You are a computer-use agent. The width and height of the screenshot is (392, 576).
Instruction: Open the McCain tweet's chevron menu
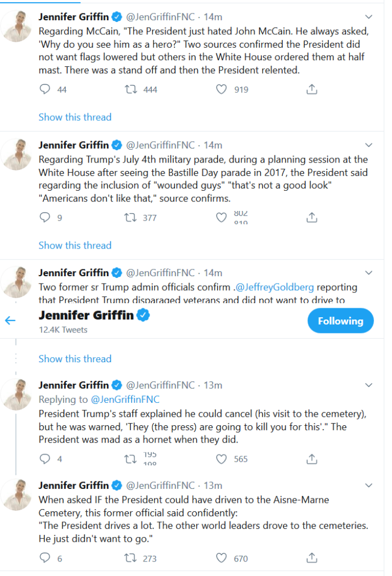pyautogui.click(x=369, y=17)
